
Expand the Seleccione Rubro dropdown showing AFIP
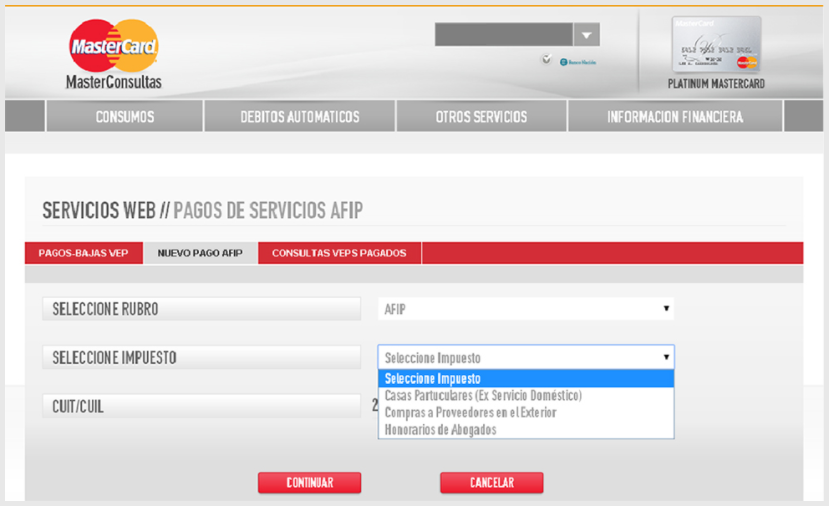coord(525,309)
